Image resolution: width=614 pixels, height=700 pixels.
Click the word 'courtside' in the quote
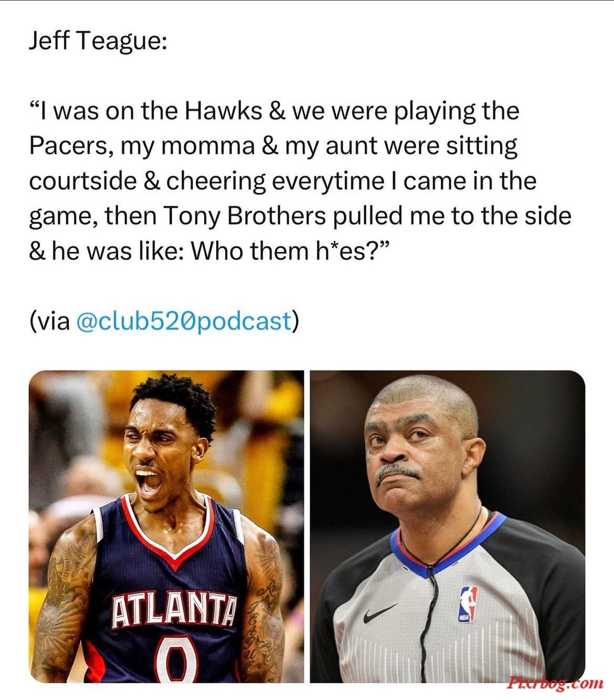82,181
